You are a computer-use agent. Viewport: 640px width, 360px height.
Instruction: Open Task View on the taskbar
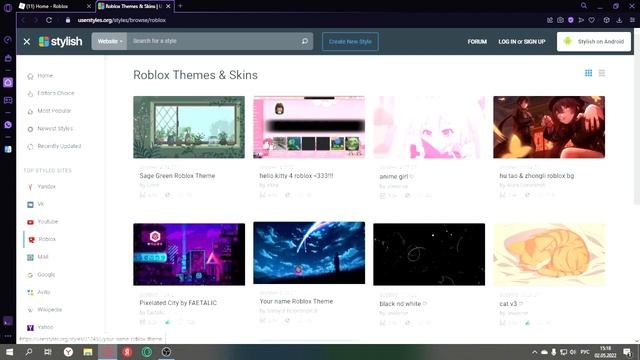48,352
